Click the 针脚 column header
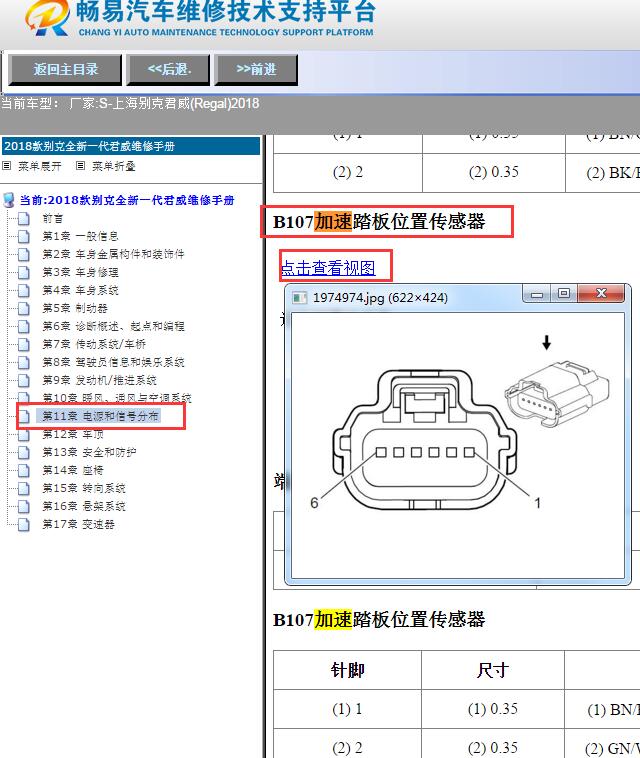The height and width of the screenshot is (758, 640). click(348, 671)
